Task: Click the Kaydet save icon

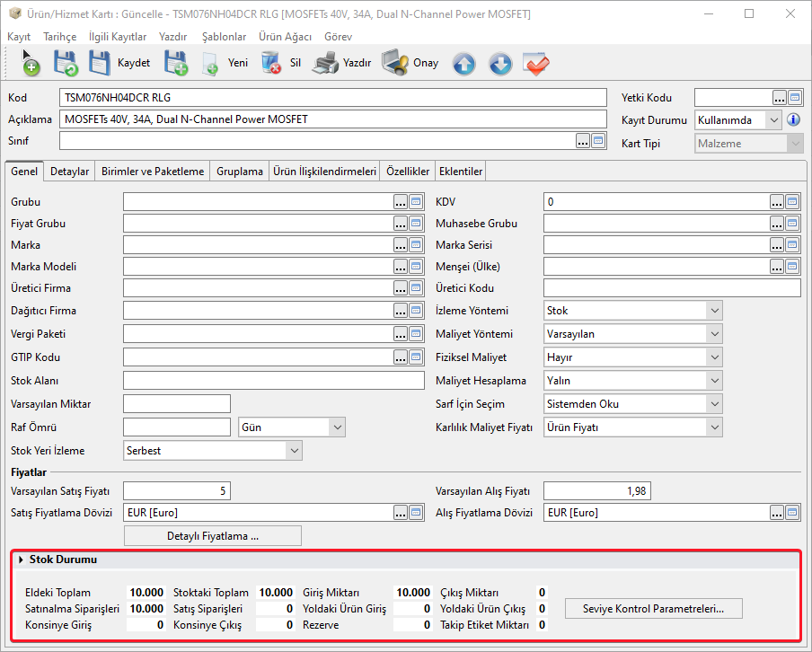Action: (x=100, y=64)
